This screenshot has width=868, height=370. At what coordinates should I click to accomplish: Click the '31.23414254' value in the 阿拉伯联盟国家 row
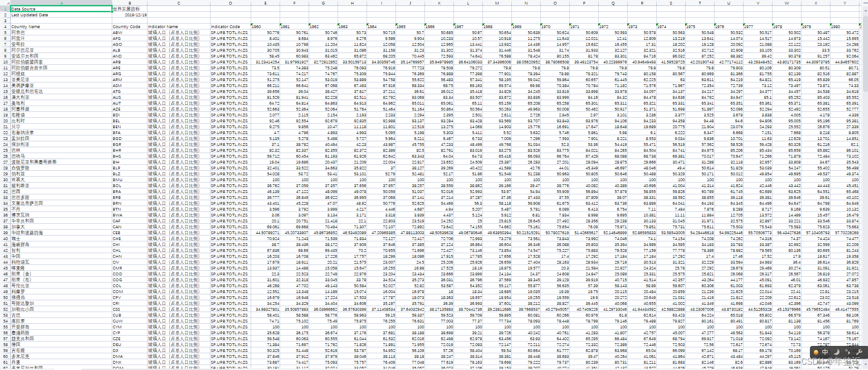pyautogui.click(x=265, y=62)
